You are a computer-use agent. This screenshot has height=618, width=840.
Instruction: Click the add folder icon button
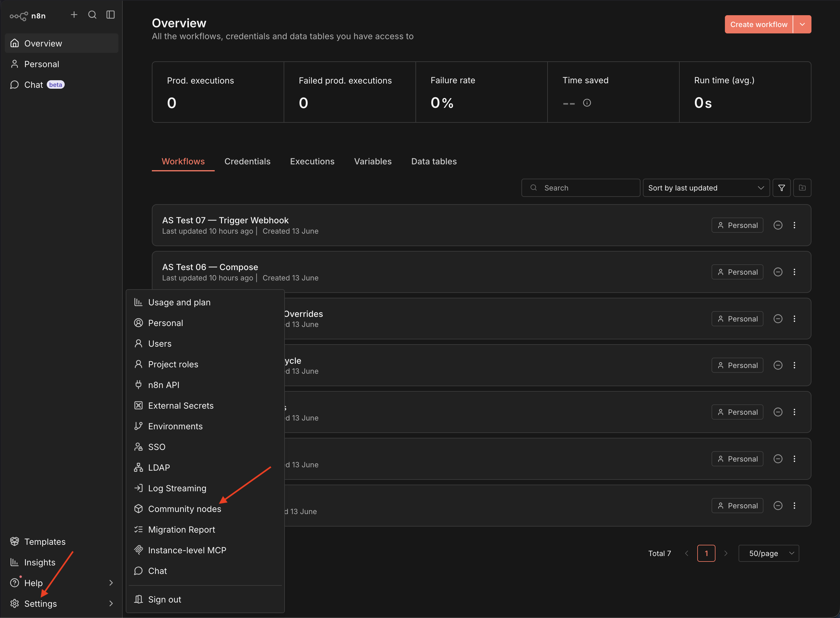point(802,188)
